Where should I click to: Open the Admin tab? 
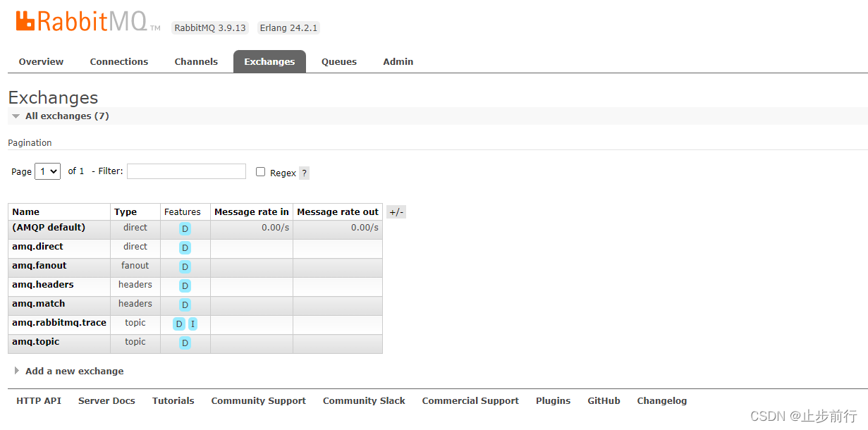[x=398, y=62]
